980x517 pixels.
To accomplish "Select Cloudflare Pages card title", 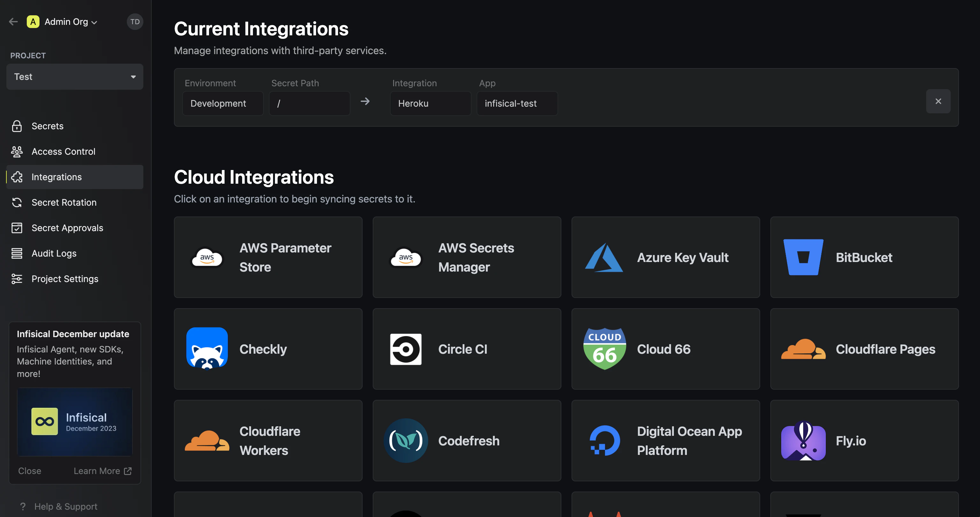I will pyautogui.click(x=886, y=349).
